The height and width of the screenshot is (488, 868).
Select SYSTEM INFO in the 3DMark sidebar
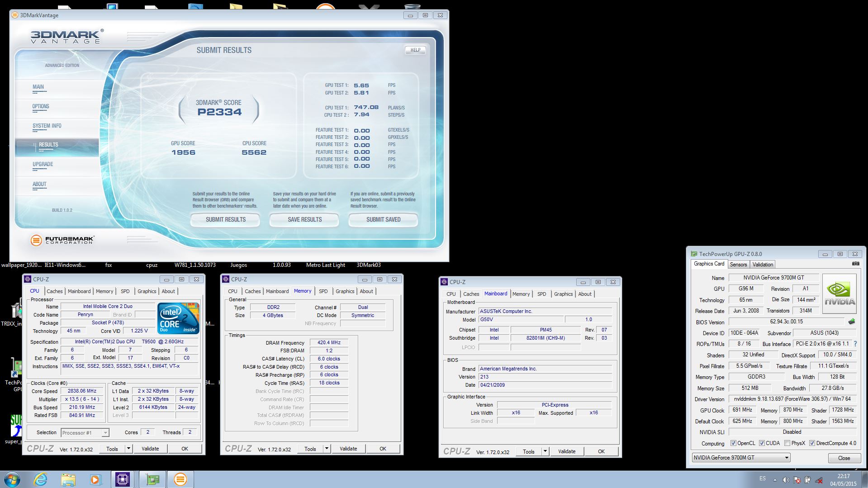point(47,126)
